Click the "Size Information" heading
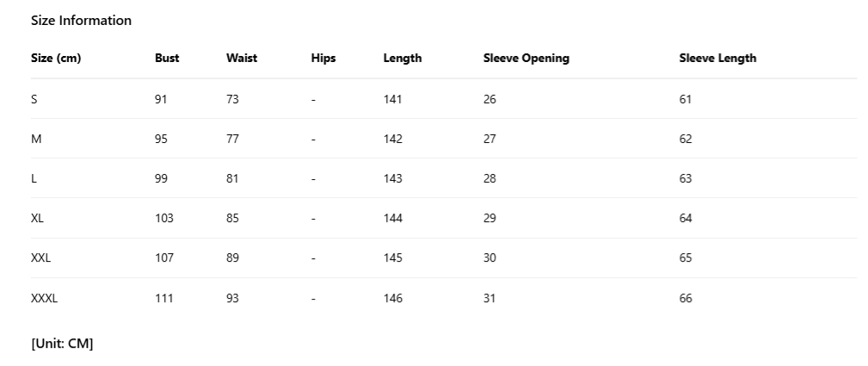The width and height of the screenshot is (868, 366). tap(81, 20)
